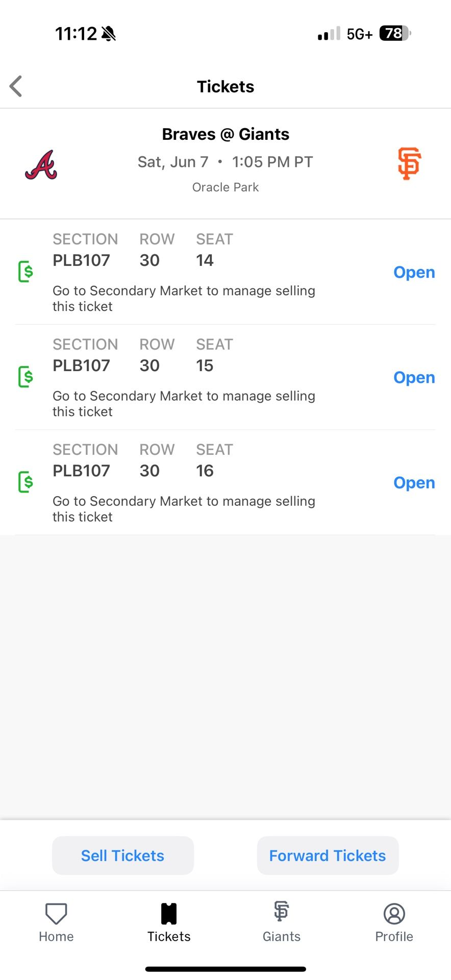
Task: Open the ticket for seat 14
Action: 414,273
